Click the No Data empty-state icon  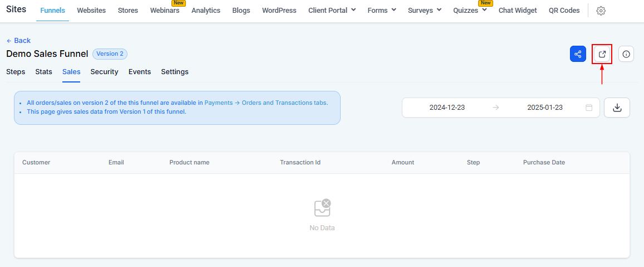point(322,208)
